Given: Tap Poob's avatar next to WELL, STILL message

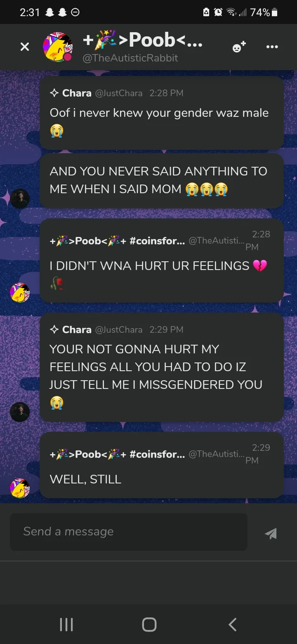Looking at the screenshot, I should [20, 488].
